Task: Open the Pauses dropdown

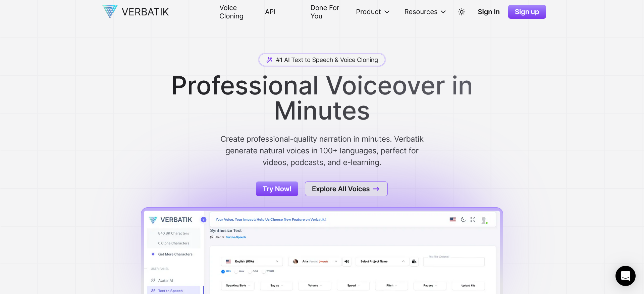Action: (430, 286)
